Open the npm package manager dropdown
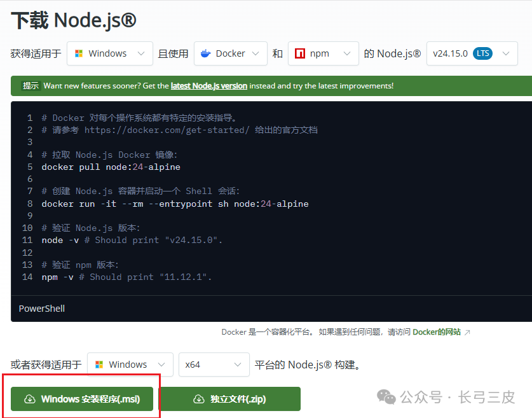Viewport: 532px width, 418px height. [323, 53]
